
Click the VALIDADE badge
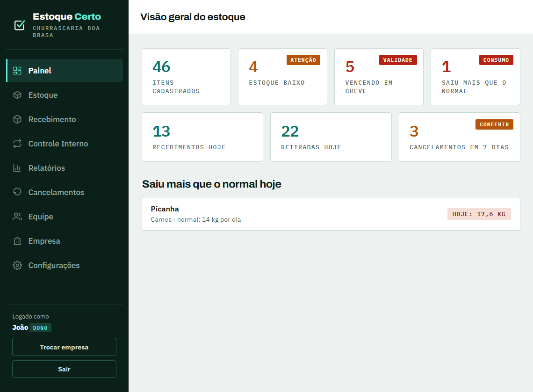tap(398, 60)
